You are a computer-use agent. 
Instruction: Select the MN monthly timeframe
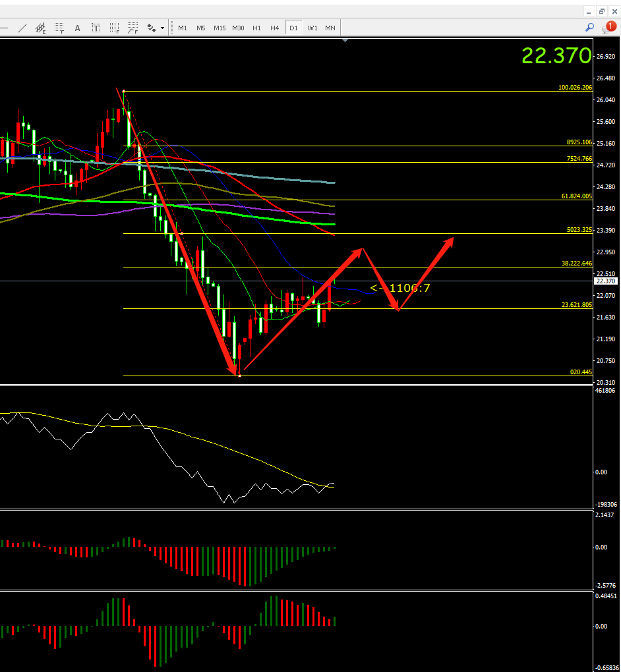click(330, 28)
